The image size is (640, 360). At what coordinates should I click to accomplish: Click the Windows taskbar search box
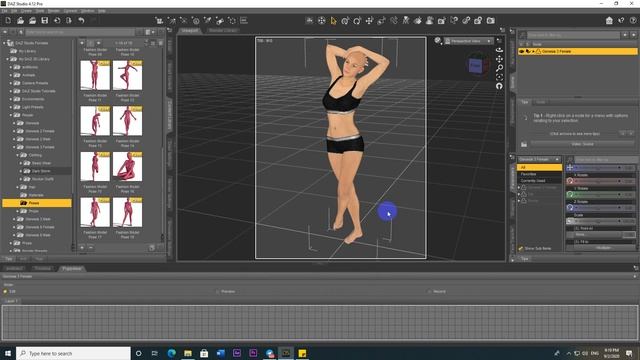73,353
